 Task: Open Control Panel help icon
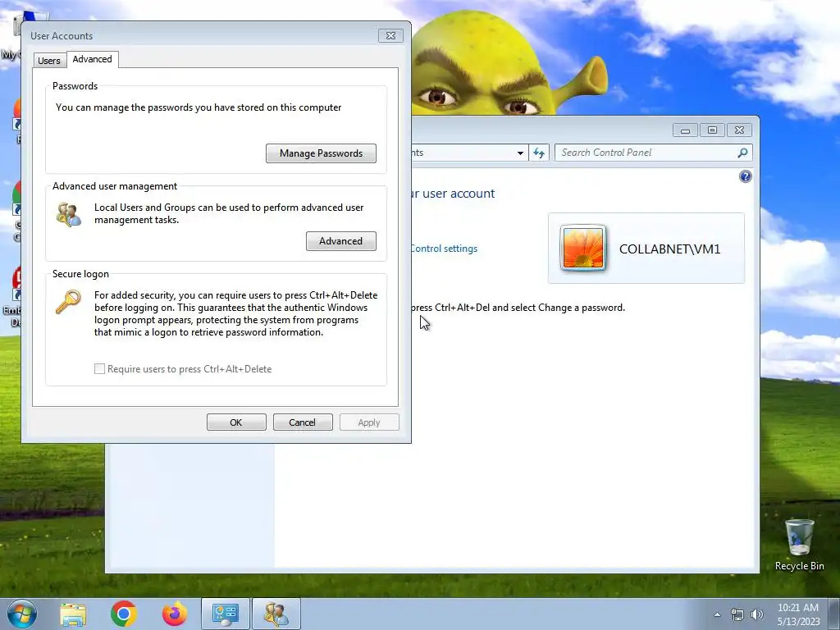coord(745,176)
